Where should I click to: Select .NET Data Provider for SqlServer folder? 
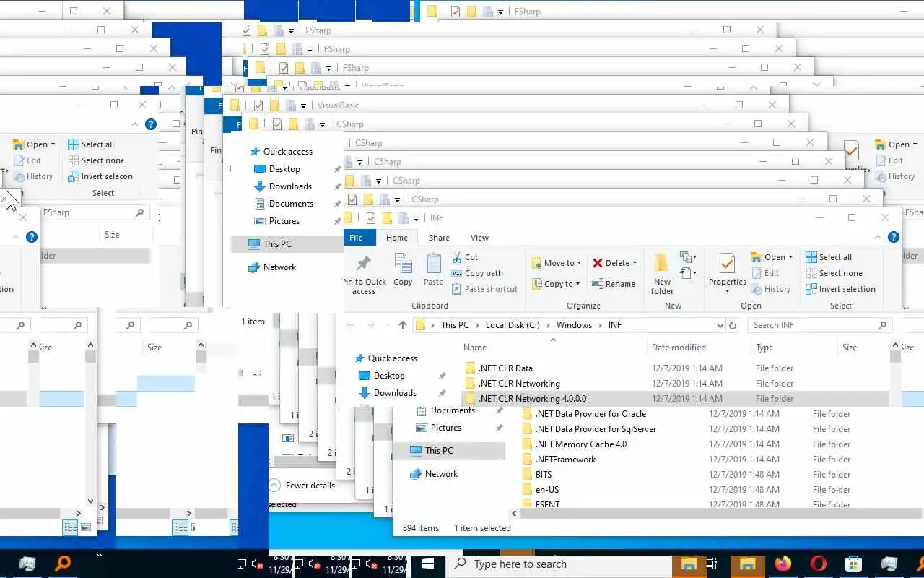[596, 429]
